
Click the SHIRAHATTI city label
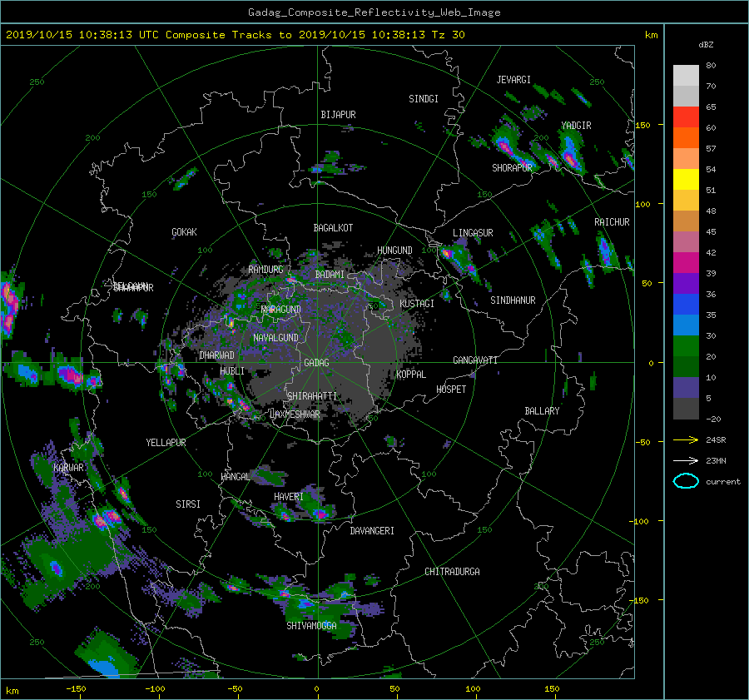click(312, 396)
